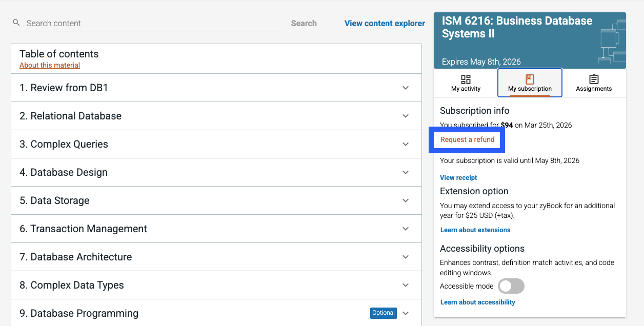Expand chapter 9 Database Programming chevron
The width and height of the screenshot is (644, 326).
pyautogui.click(x=406, y=313)
